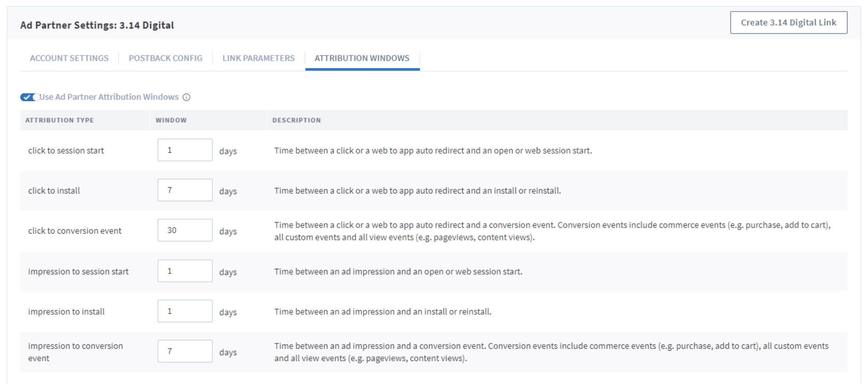The image size is (868, 387).
Task: Edit the impression to install days field
Action: (185, 311)
